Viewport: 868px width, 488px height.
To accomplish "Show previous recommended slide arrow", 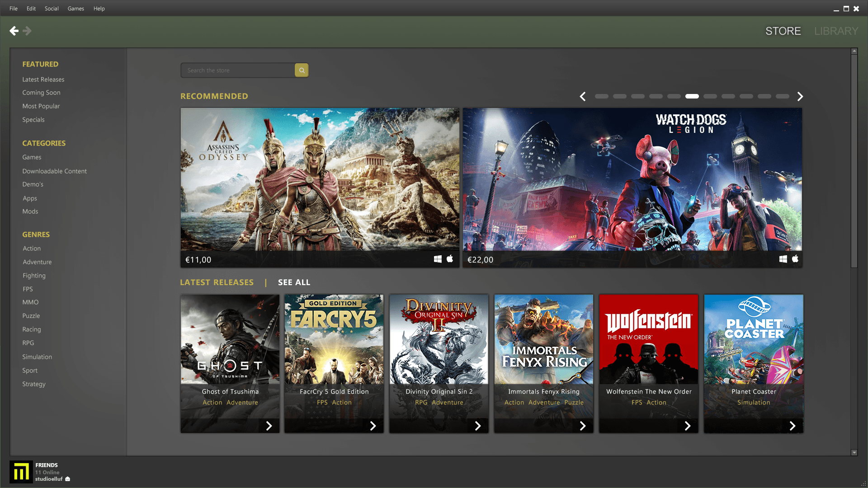I will pyautogui.click(x=583, y=96).
